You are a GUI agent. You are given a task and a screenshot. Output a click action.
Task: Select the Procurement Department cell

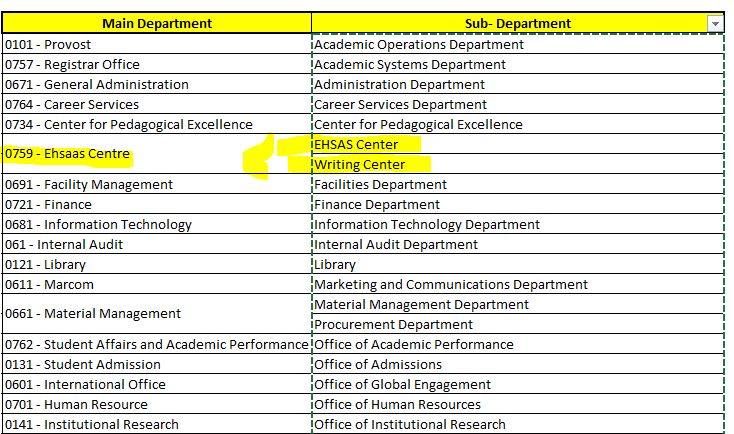[x=518, y=324]
